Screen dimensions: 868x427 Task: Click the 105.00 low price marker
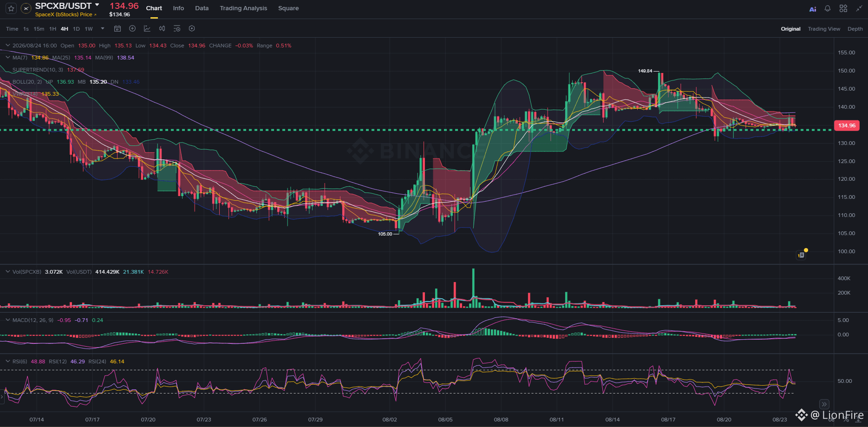[385, 234]
